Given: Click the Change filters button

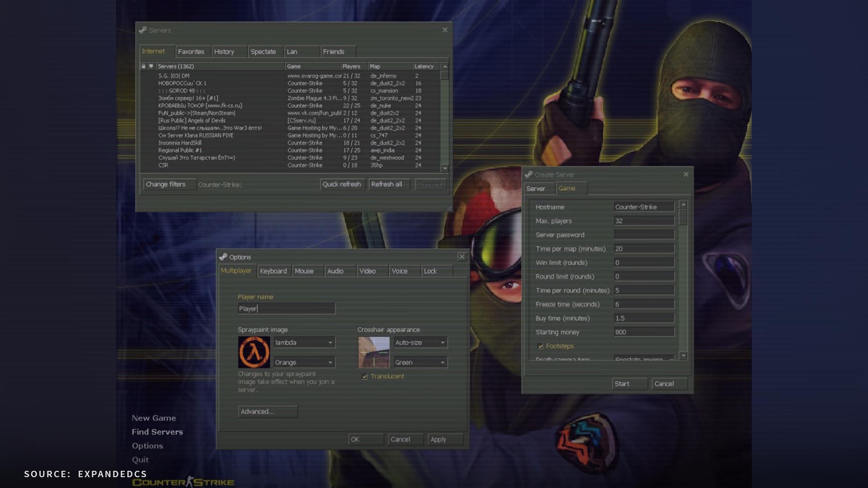Looking at the screenshot, I should pos(170,184).
